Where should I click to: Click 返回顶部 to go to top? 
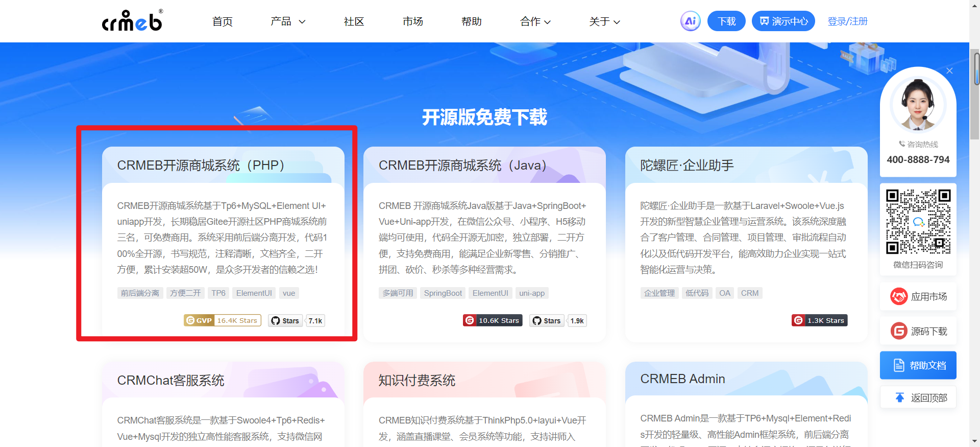tap(918, 397)
